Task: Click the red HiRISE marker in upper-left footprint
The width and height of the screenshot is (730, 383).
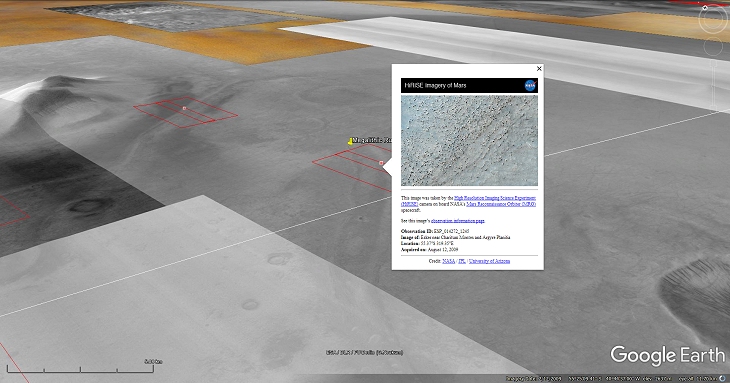Action: click(184, 108)
